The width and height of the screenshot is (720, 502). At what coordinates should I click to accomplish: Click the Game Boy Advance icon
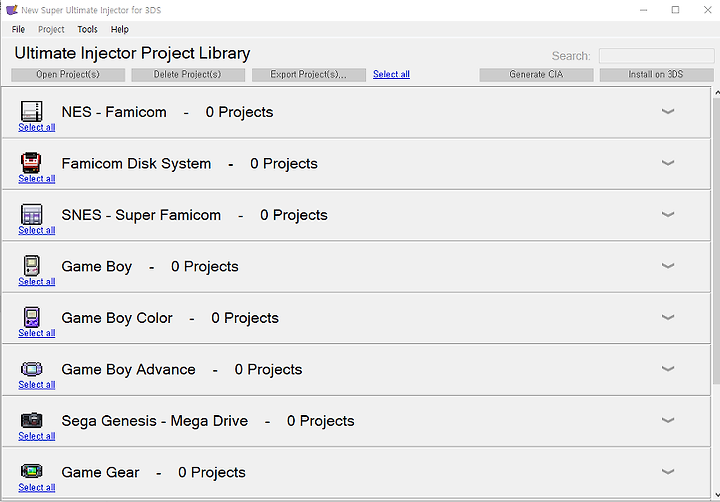pos(32,369)
